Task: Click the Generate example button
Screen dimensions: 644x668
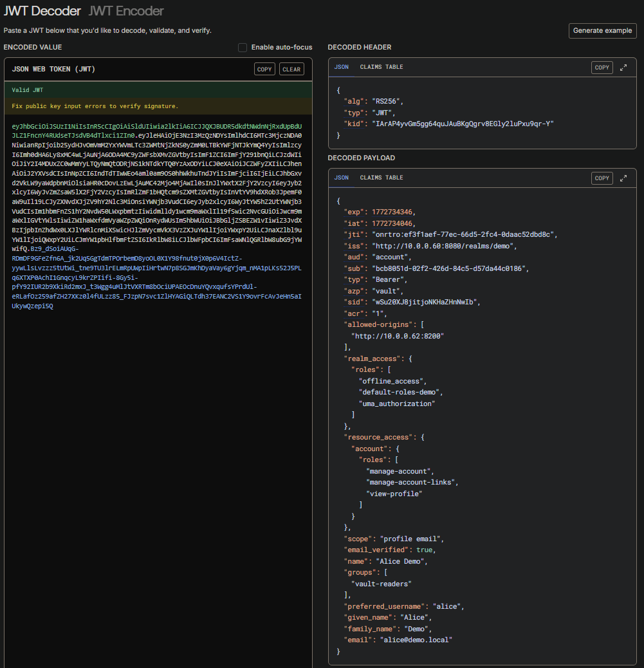Action: [602, 31]
